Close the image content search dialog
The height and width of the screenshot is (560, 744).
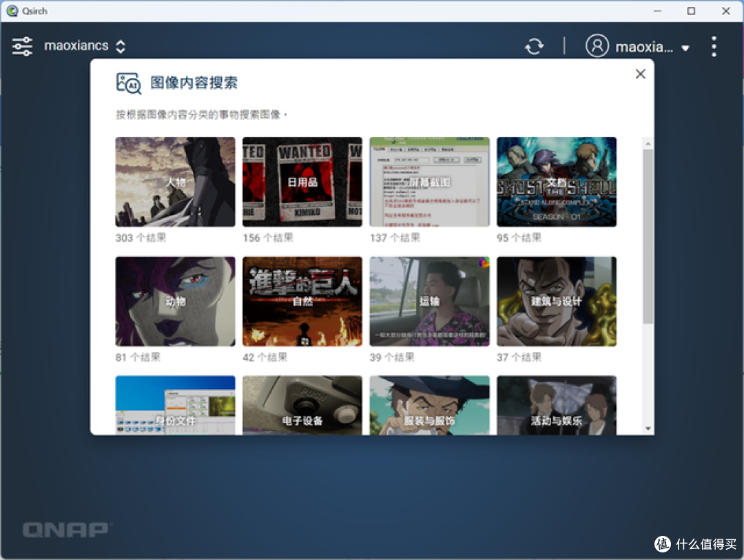pos(640,74)
